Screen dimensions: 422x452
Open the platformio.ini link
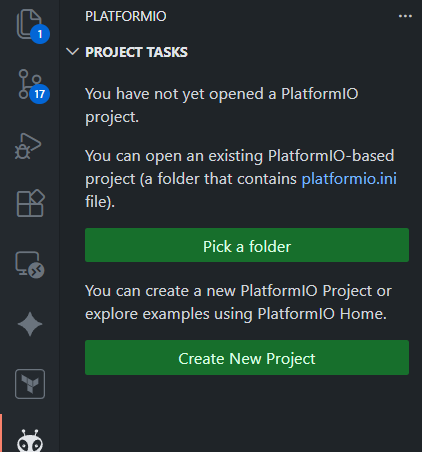pyautogui.click(x=349, y=179)
